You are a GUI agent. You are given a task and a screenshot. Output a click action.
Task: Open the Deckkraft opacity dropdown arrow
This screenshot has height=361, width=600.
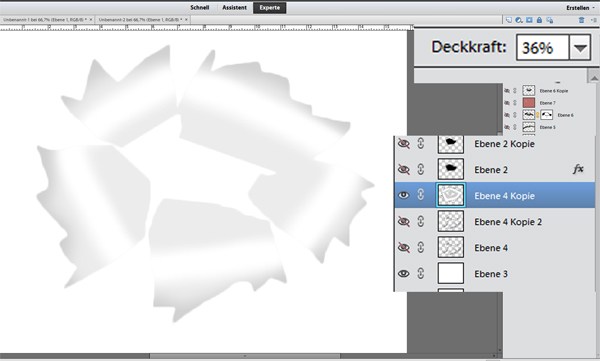(x=580, y=48)
